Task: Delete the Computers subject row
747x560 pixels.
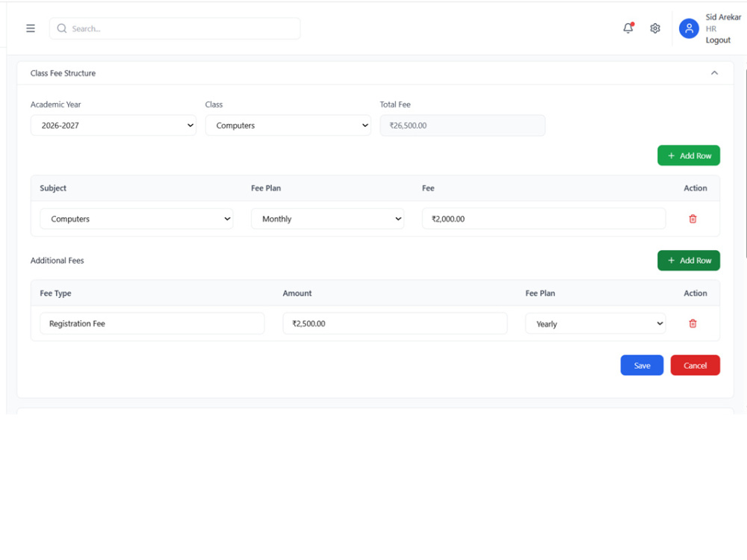Action: (692, 219)
